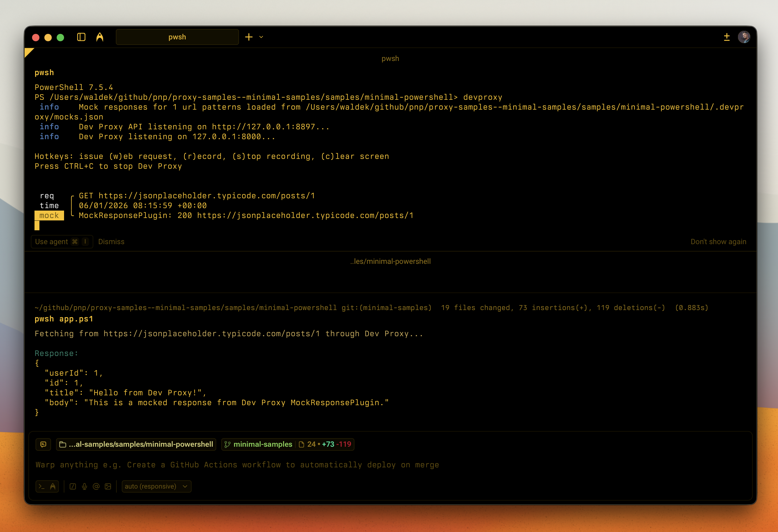Image resolution: width=778 pixels, height=532 pixels.
Task: Select the pwsh tab
Action: (177, 37)
